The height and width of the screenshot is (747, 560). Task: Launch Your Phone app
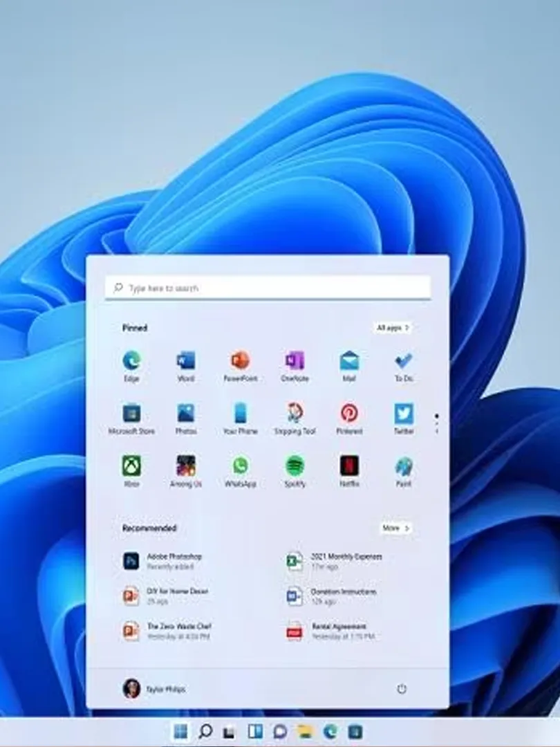click(241, 418)
